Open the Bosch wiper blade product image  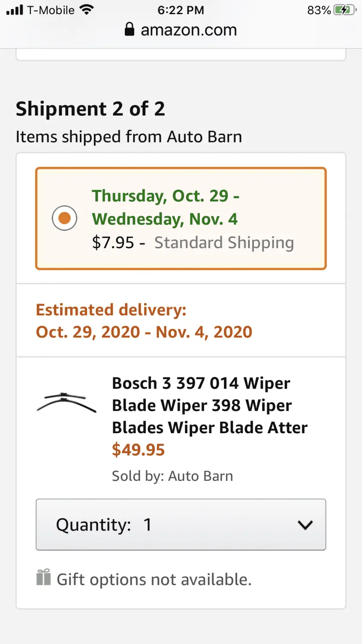(x=66, y=402)
